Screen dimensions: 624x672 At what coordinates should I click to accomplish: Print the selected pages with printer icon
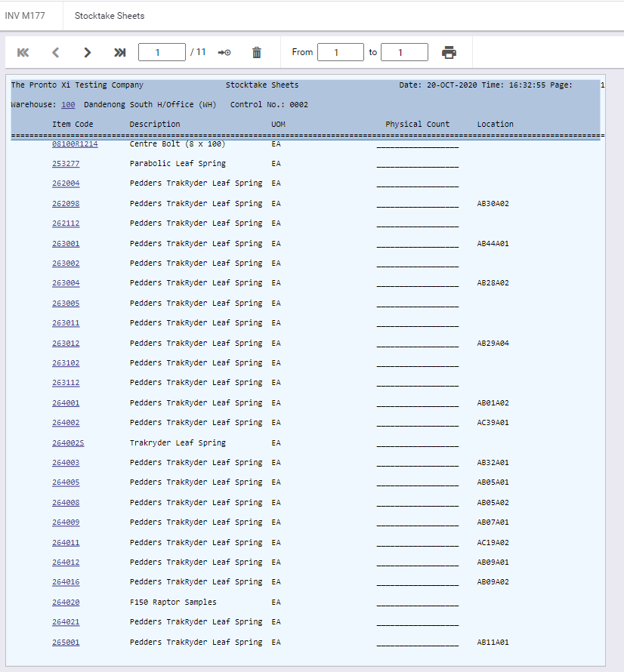point(449,52)
